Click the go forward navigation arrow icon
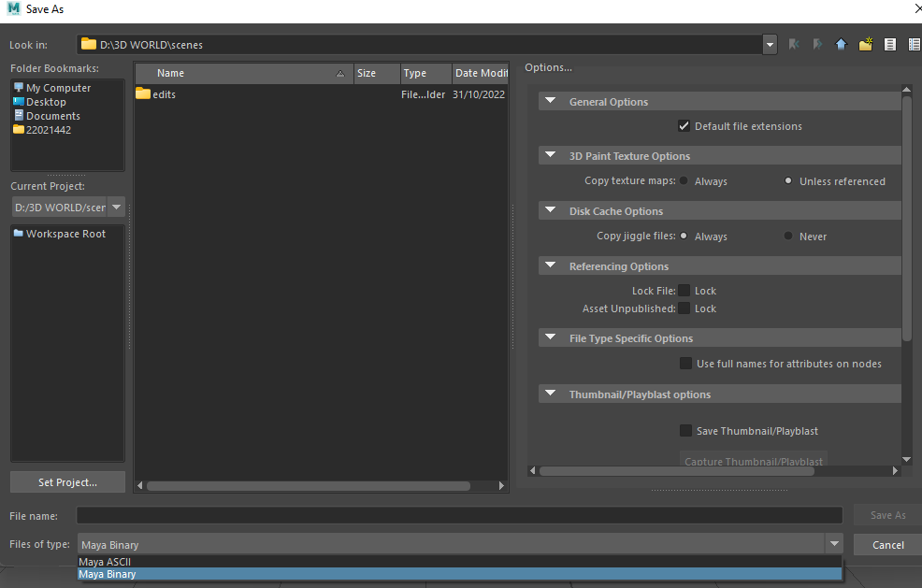Image resolution: width=922 pixels, height=588 pixels. point(817,44)
